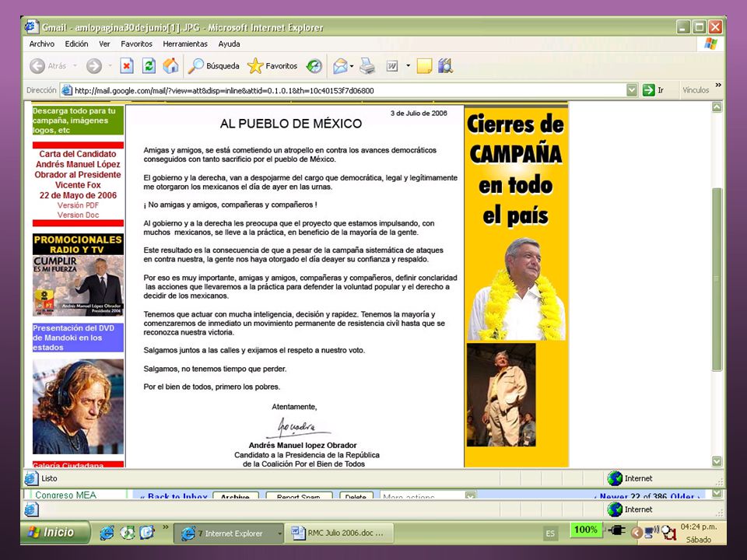Image resolution: width=747 pixels, height=560 pixels.
Task: Click the Mail envelope toolbar icon
Action: tap(340, 65)
